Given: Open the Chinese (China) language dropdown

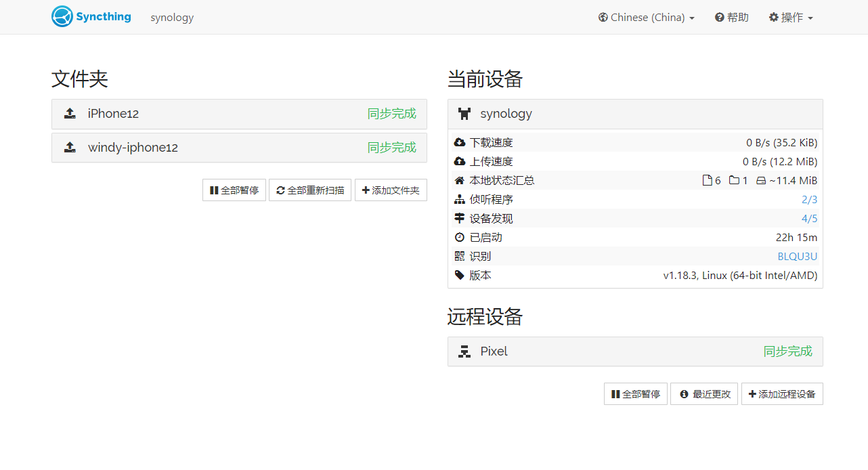Looking at the screenshot, I should coord(646,17).
